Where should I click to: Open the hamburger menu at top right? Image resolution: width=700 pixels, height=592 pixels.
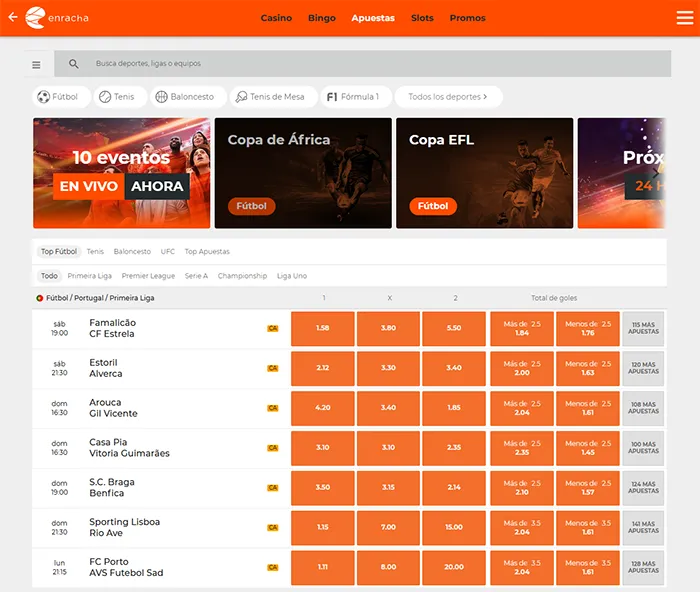coord(684,18)
